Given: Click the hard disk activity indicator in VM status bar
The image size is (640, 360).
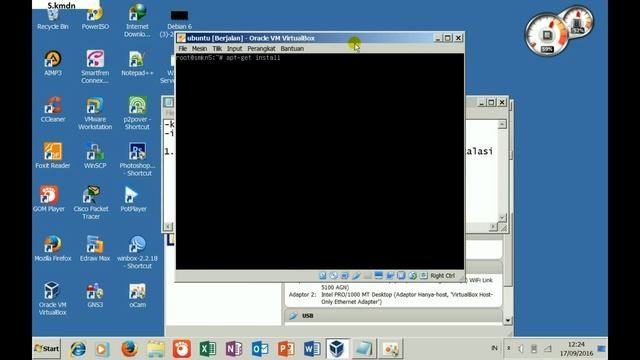Looking at the screenshot, I should [322, 276].
